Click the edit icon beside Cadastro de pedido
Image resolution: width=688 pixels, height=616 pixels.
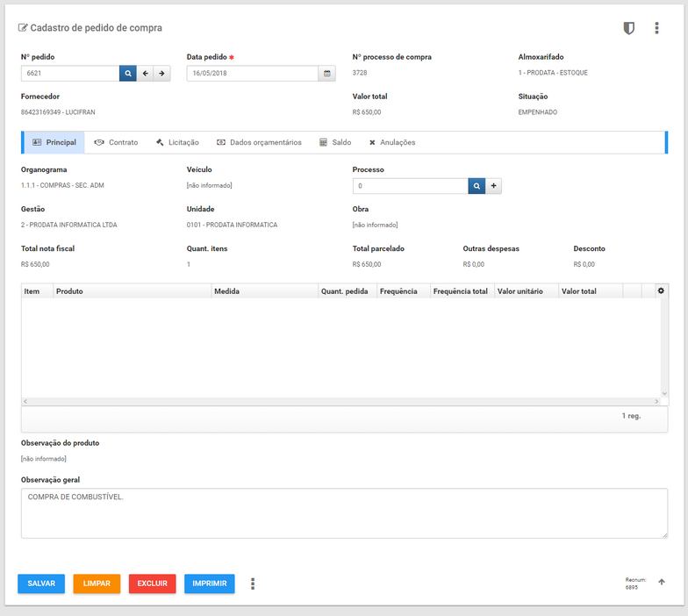tap(23, 28)
